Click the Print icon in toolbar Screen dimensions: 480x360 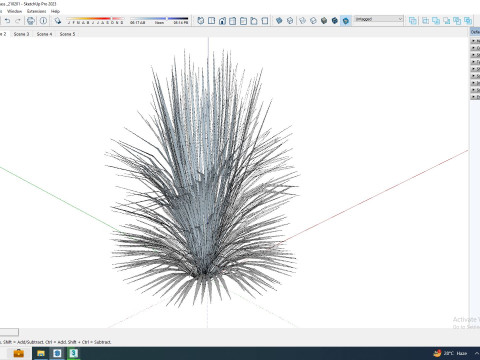tap(31, 21)
